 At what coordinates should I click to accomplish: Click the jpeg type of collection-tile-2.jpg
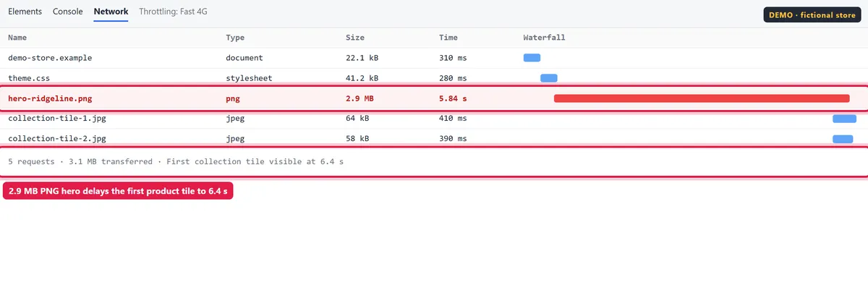(235, 138)
